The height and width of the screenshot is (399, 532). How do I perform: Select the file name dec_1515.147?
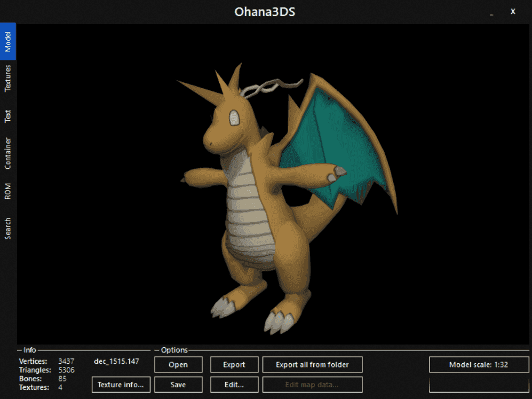click(116, 361)
